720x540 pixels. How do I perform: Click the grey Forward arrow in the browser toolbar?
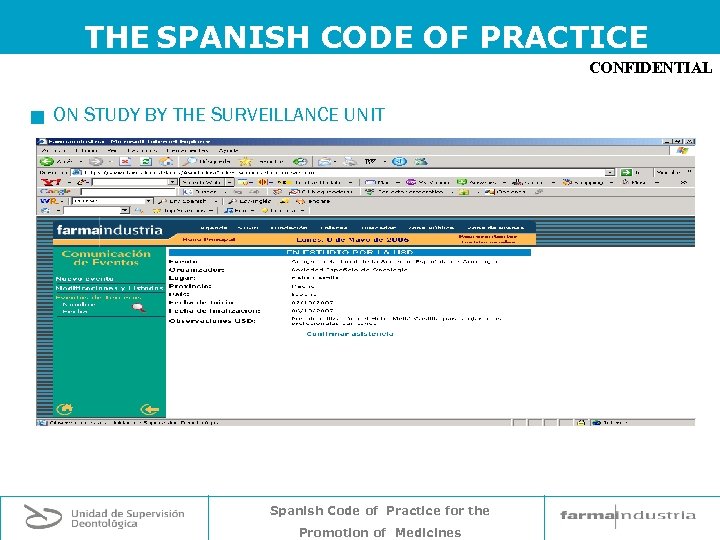pos(96,162)
